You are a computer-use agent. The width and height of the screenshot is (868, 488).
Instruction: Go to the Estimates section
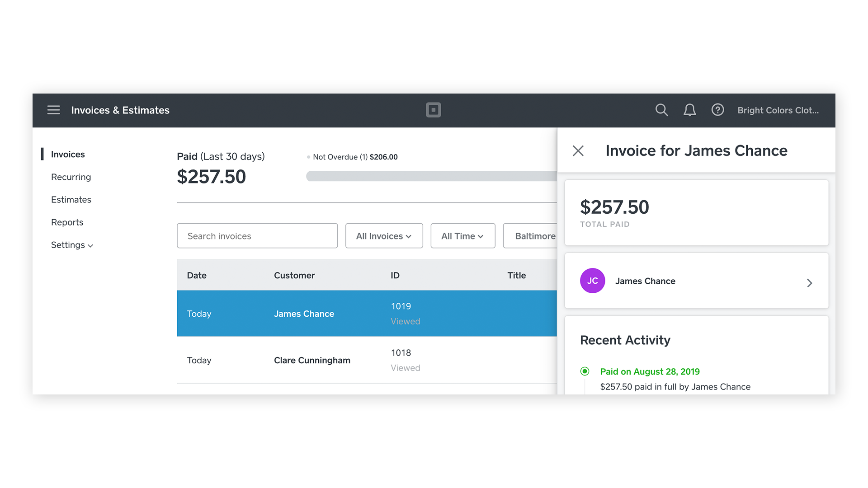tap(71, 199)
